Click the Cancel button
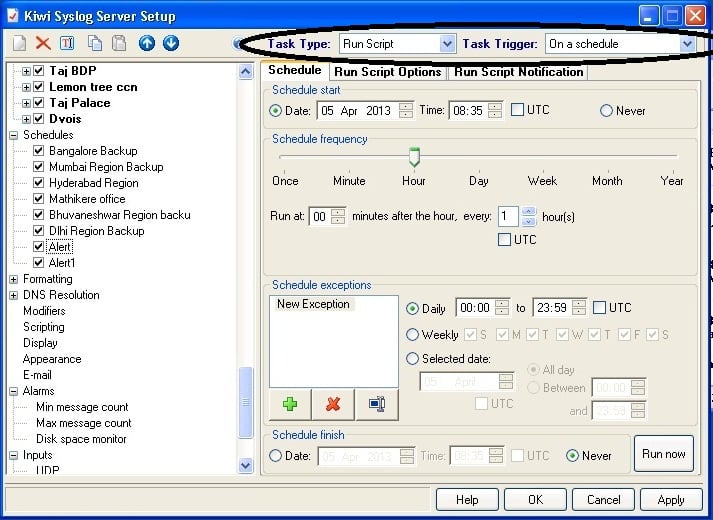The width and height of the screenshot is (713, 520). pyautogui.click(x=603, y=500)
